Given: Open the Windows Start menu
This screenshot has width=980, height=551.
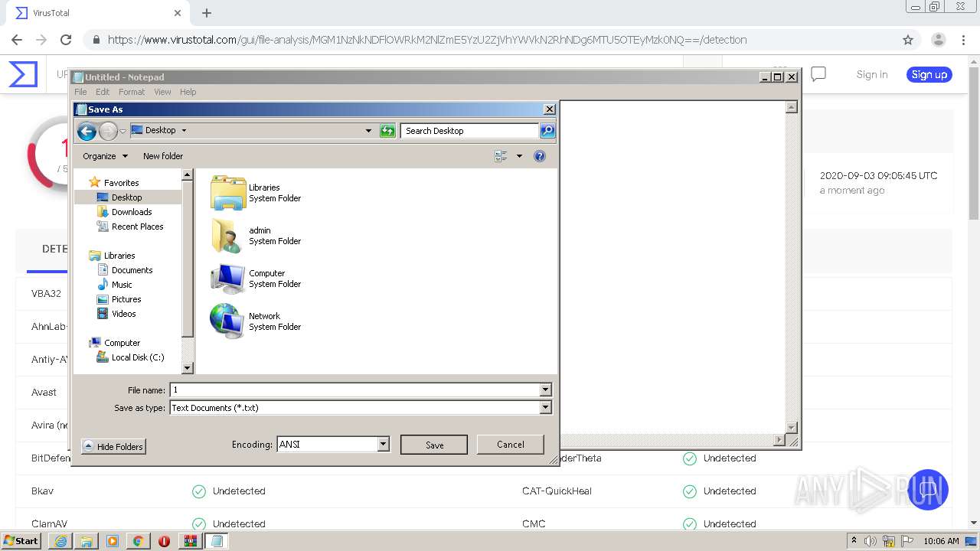Looking at the screenshot, I should click(x=21, y=541).
